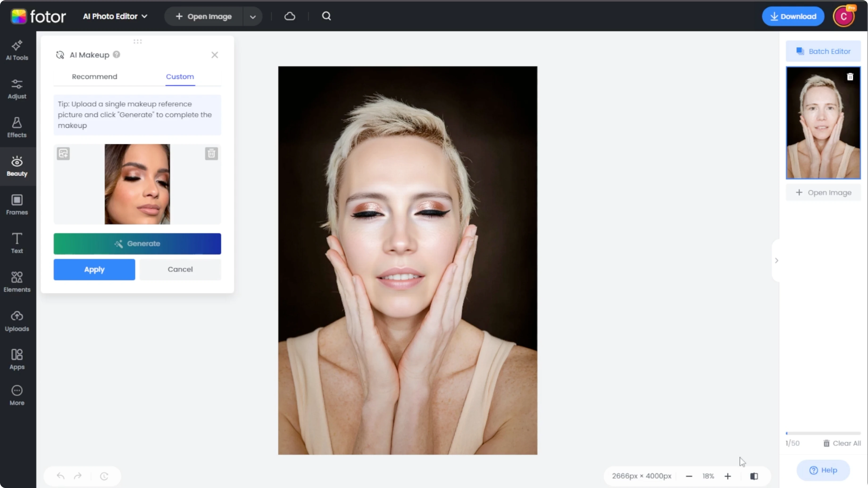The image size is (868, 488).
Task: Click the Apply button
Action: 94,269
